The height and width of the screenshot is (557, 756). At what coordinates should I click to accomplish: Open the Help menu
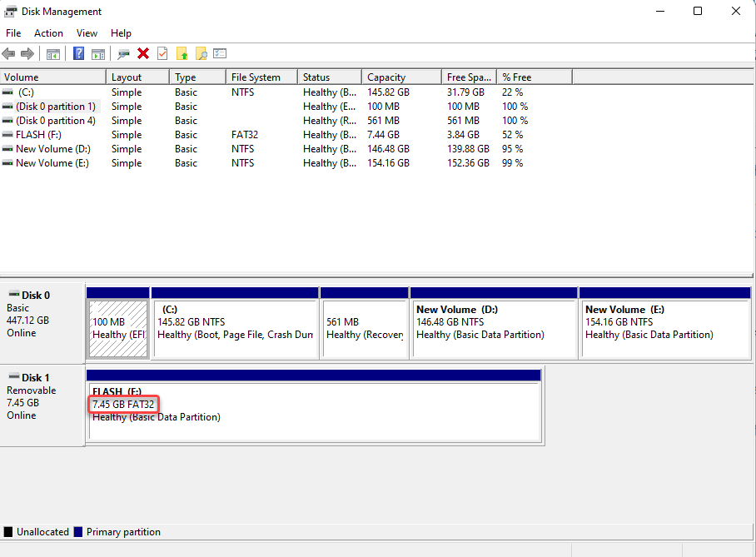coord(121,33)
